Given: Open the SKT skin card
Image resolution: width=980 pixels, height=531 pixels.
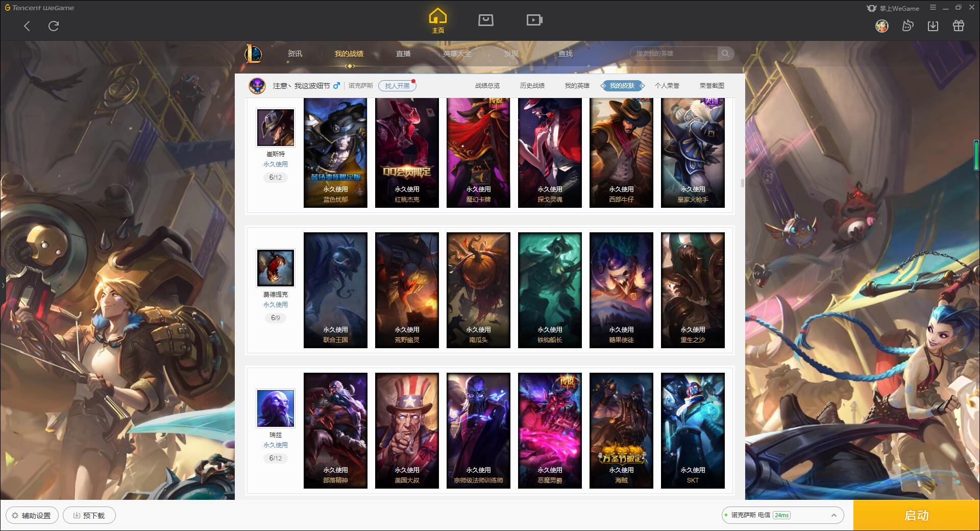Looking at the screenshot, I should (693, 430).
